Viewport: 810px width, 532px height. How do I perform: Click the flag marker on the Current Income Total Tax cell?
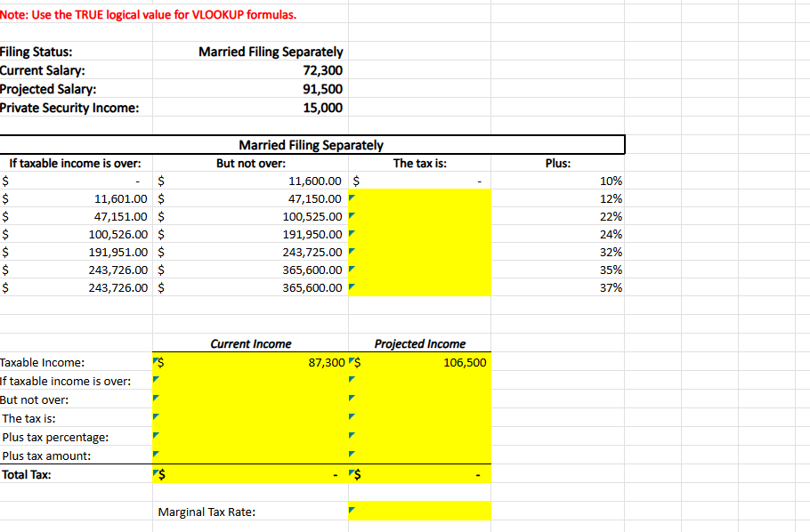point(158,474)
